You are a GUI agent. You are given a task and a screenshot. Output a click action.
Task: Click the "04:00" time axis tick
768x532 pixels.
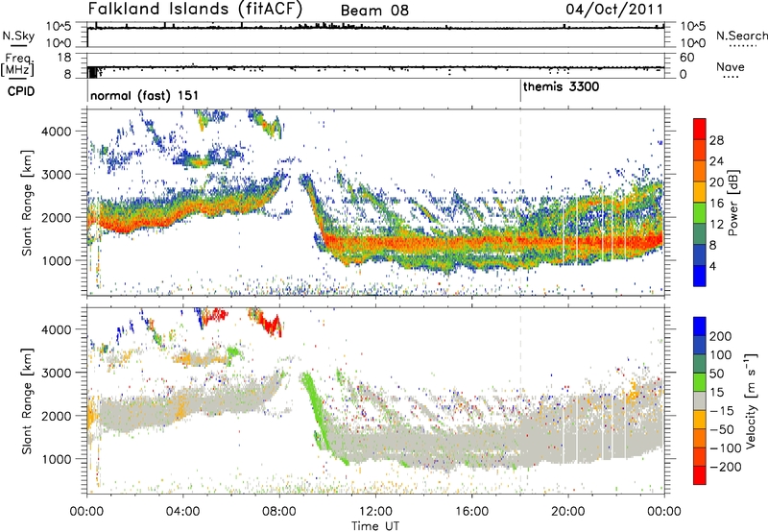click(x=183, y=512)
